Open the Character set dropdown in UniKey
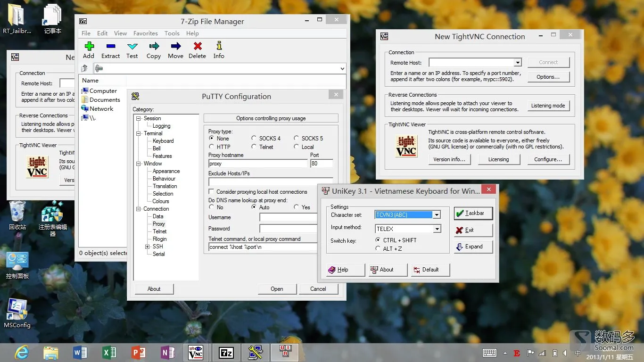Viewport: 644px width, 362px height. [437, 215]
